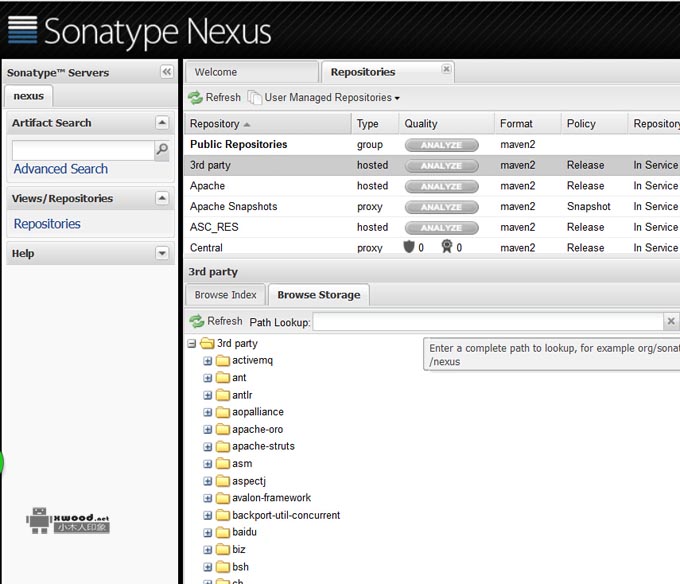Collapse the Artifact Search section

(x=162, y=123)
